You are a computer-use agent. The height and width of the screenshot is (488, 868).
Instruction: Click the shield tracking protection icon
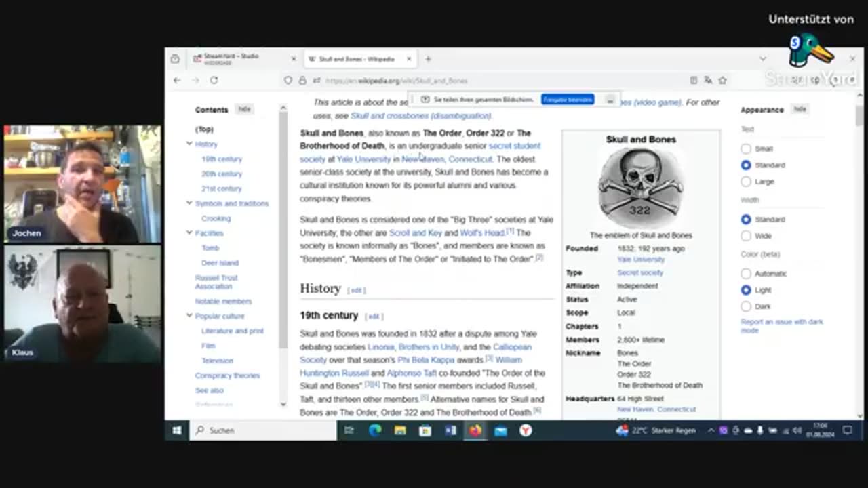[x=288, y=80]
